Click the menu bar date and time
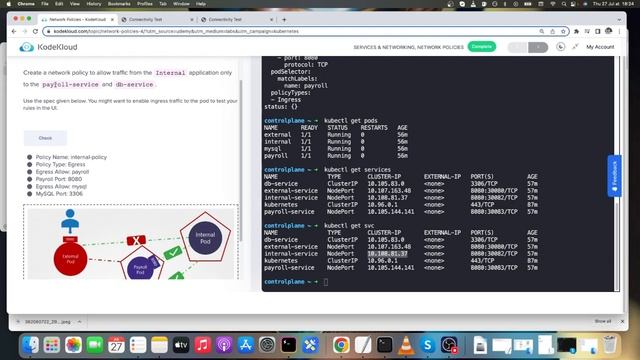The width and height of the screenshot is (640, 360). pos(613,4)
